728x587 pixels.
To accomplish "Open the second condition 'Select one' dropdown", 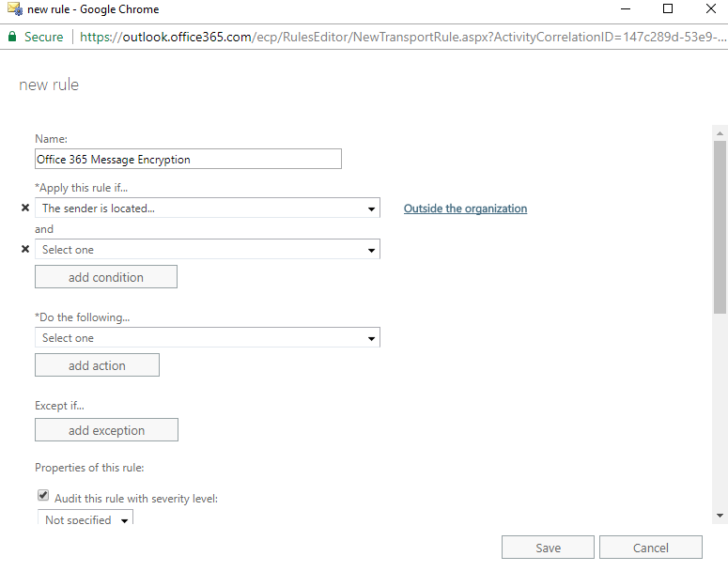I will [208, 249].
